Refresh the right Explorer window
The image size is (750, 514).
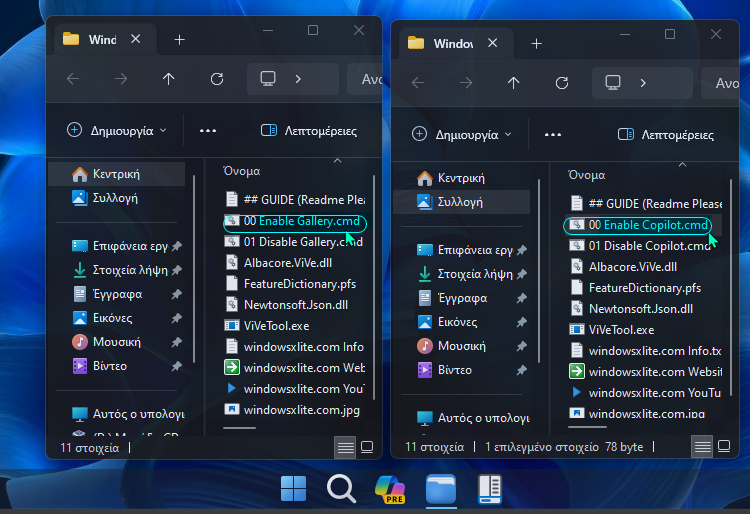click(562, 83)
